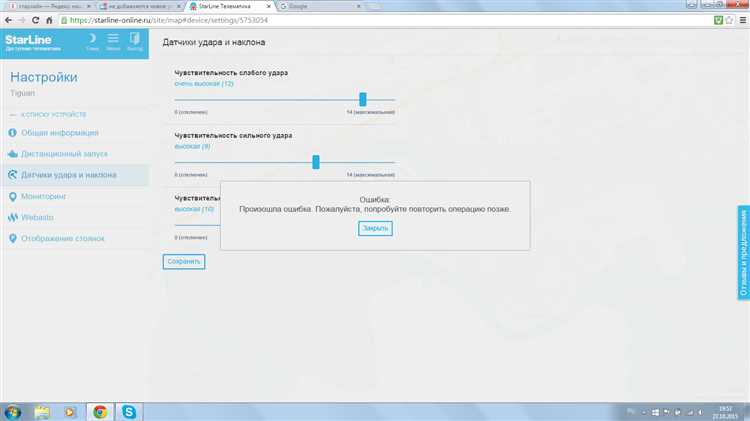Click the Сохранить button

184,262
